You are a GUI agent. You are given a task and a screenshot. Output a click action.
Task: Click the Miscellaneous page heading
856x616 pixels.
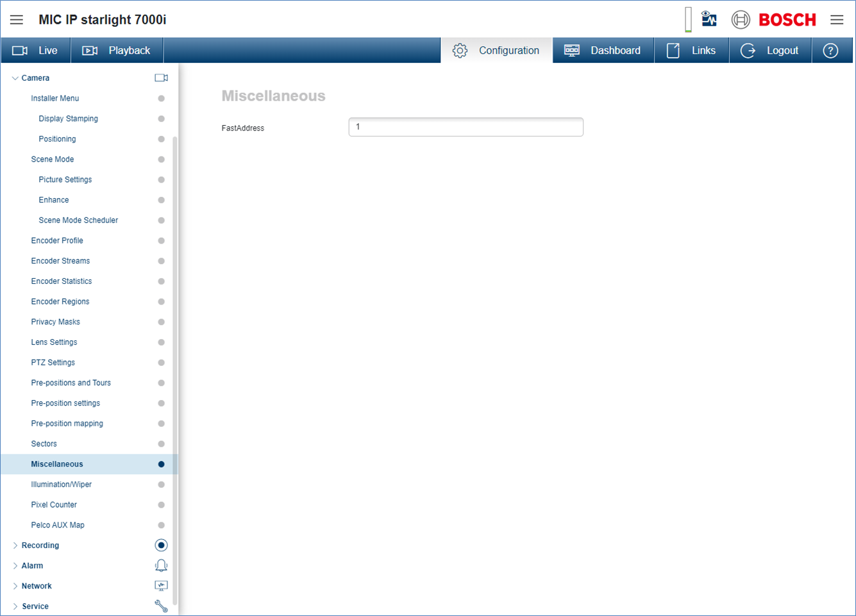[274, 96]
